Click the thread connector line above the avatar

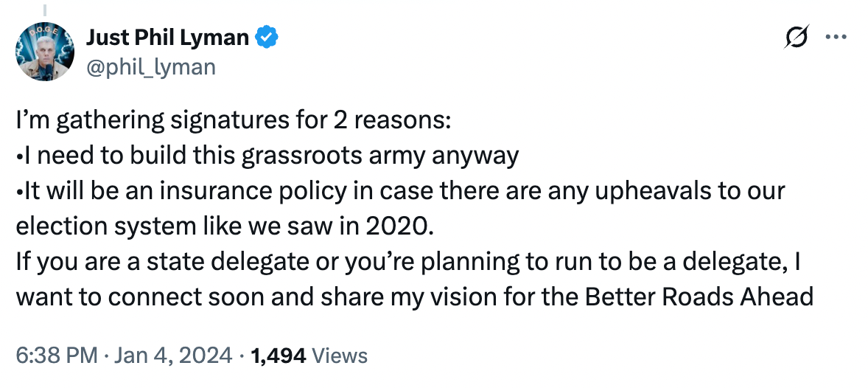click(44, 10)
